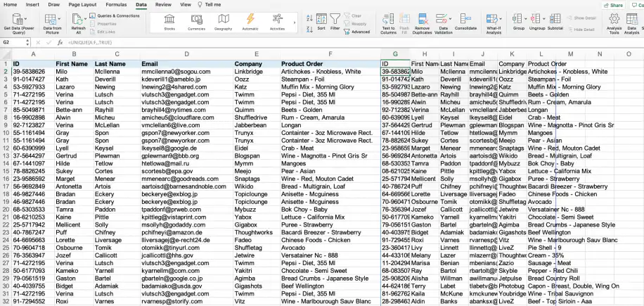
Task: Click the 'First Name' header in column B
Action: click(x=74, y=64)
